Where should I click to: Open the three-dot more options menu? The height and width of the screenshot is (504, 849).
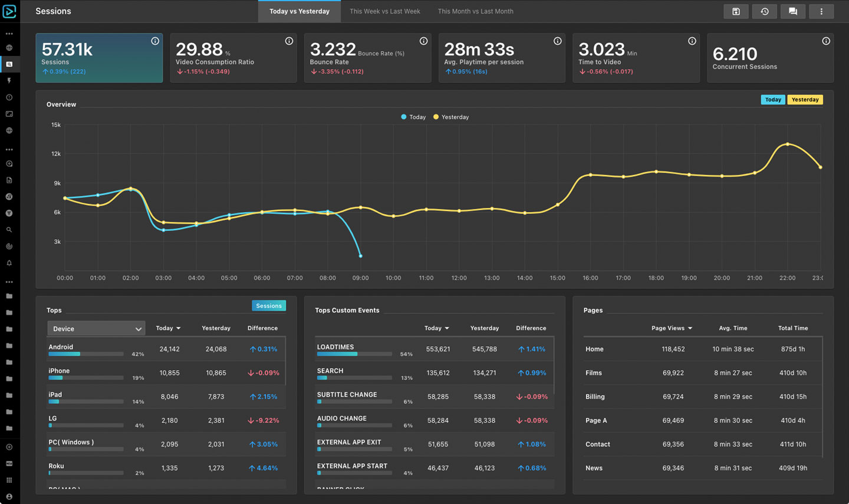point(821,11)
